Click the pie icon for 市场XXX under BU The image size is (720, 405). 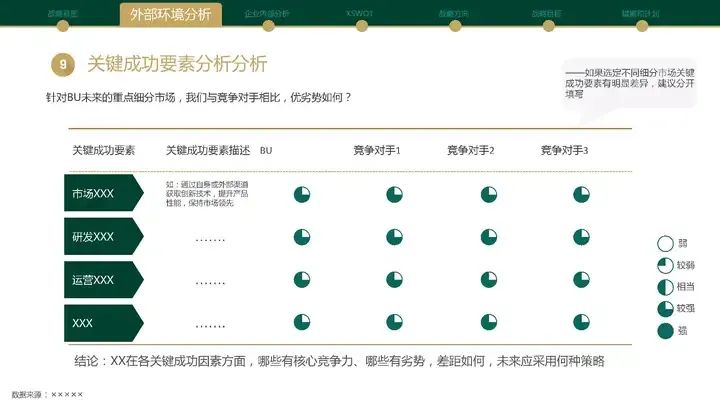(302, 195)
